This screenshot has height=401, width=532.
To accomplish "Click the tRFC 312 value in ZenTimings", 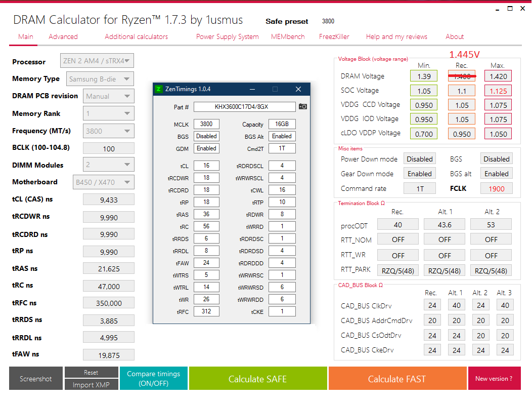I will tap(206, 311).
